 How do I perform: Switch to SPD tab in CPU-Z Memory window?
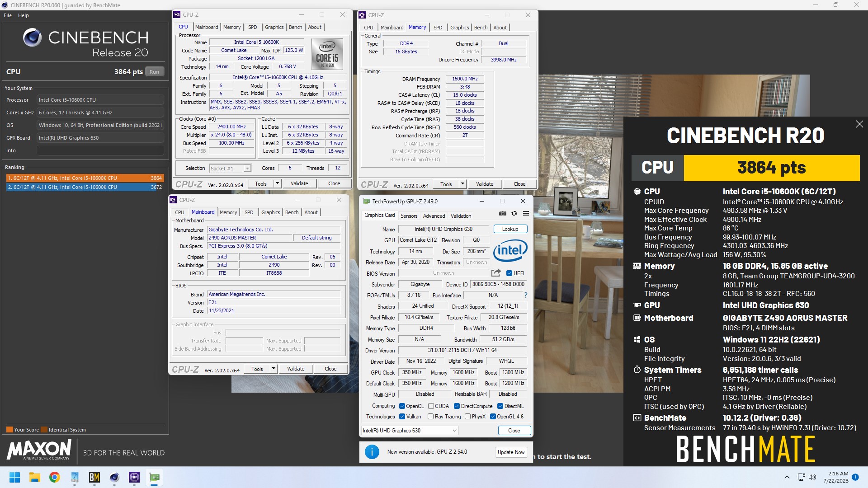[438, 28]
